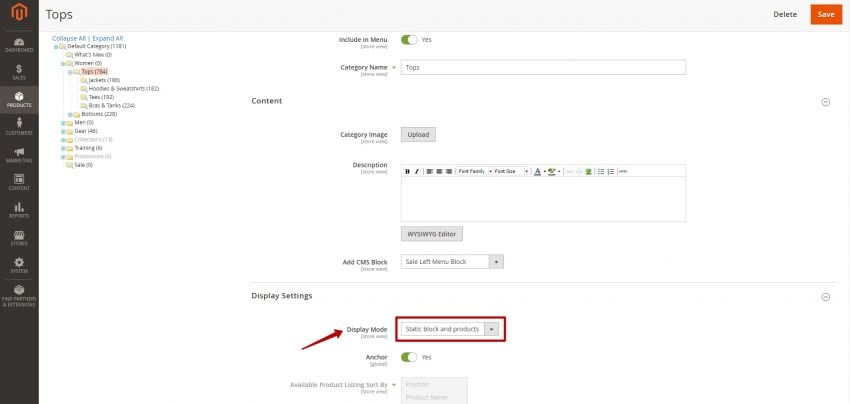Screen dimensions: 850x404
Task: Open the Content menu
Action: [x=19, y=183]
